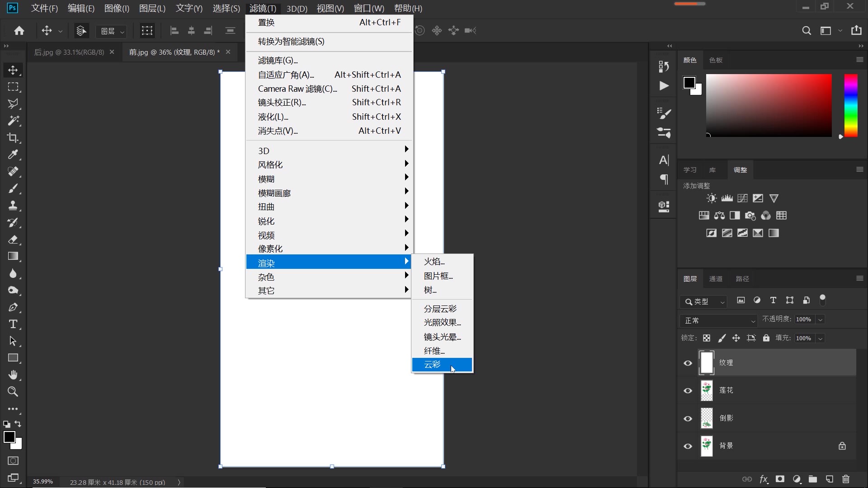Switch to the 通道 tab
This screenshot has height=488, width=868.
tap(716, 279)
